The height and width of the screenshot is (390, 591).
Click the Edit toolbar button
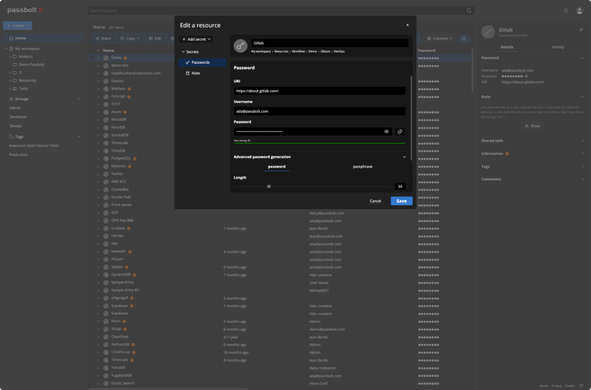[x=155, y=38]
